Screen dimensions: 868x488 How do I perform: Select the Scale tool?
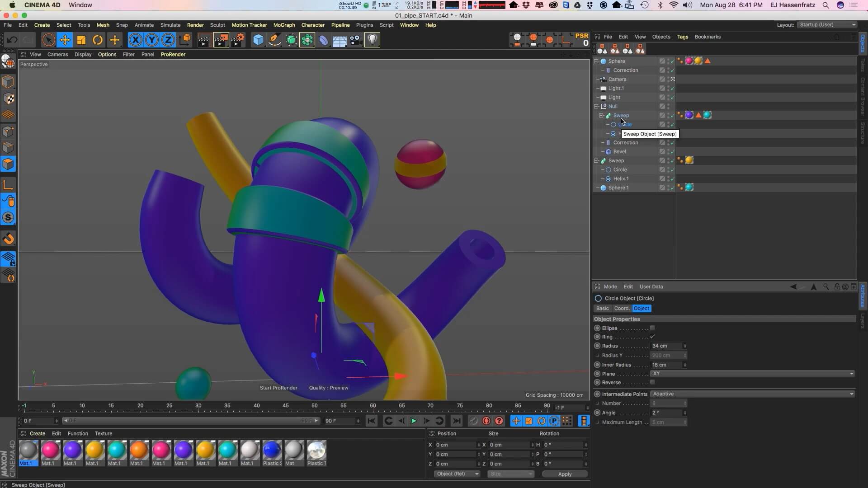click(x=81, y=40)
